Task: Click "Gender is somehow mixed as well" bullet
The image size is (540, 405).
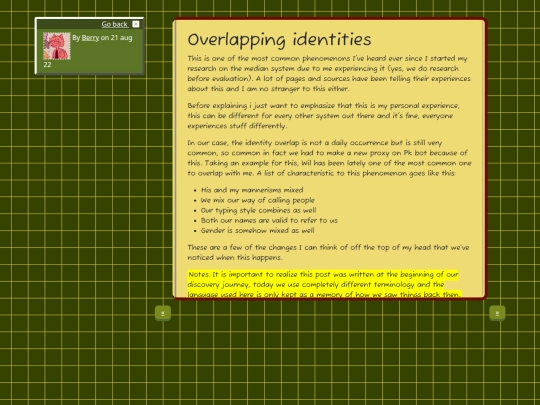Action: pyautogui.click(x=258, y=230)
